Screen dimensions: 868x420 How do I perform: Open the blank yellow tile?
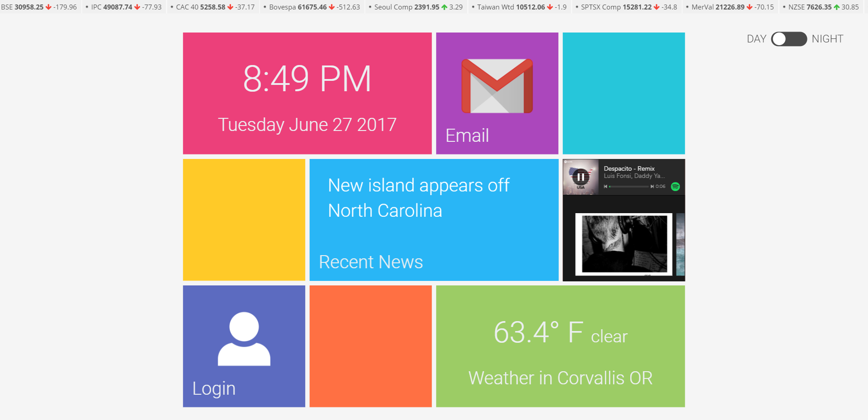click(244, 220)
